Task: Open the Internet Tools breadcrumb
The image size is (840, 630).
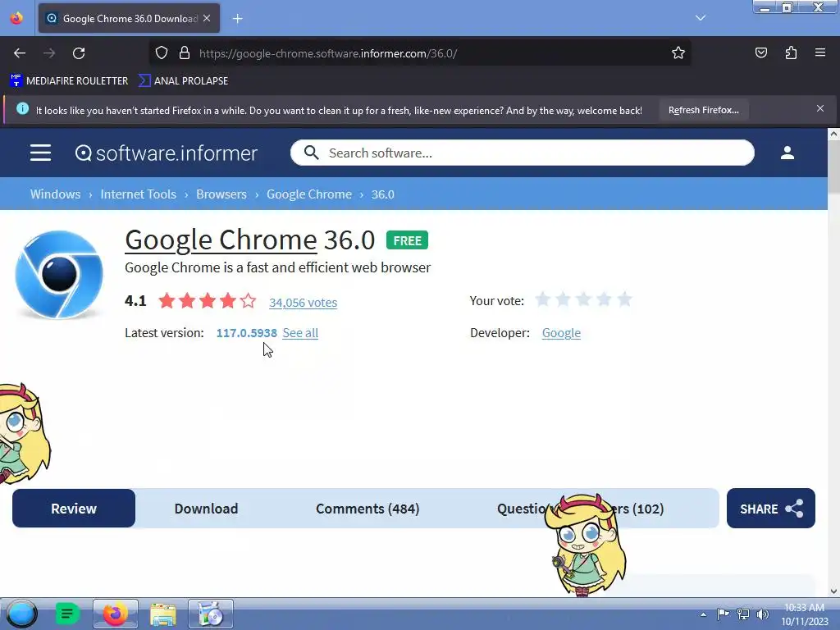Action: [x=138, y=194]
